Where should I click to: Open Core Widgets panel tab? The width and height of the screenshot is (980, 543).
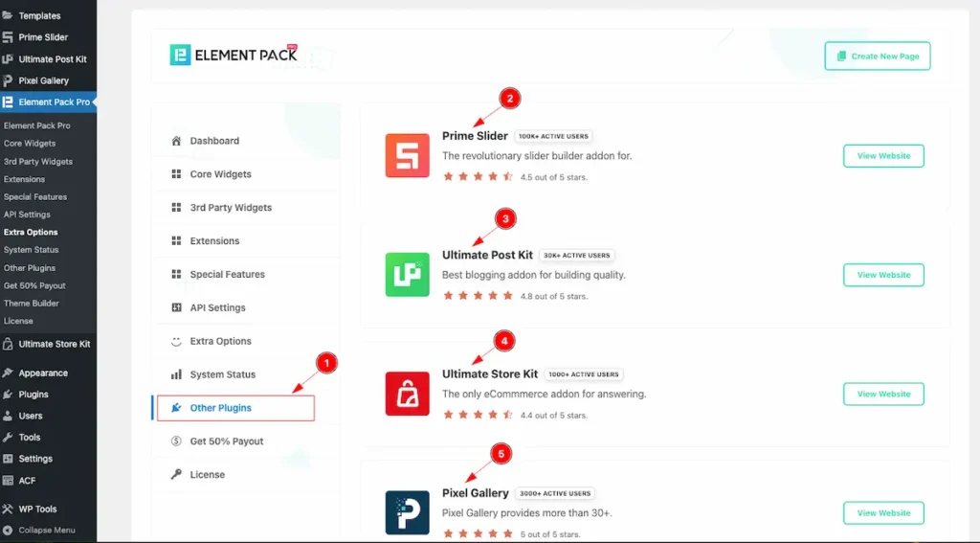[220, 174]
